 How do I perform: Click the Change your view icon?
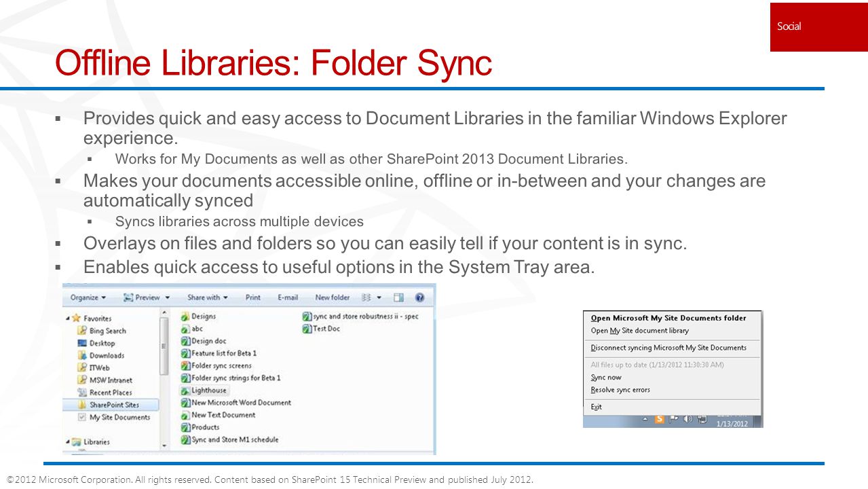[x=366, y=297]
